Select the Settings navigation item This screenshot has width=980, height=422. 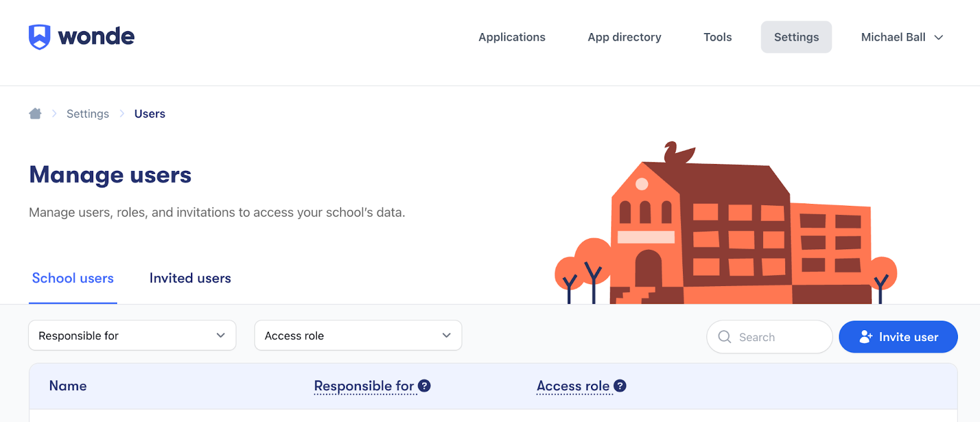pos(796,37)
